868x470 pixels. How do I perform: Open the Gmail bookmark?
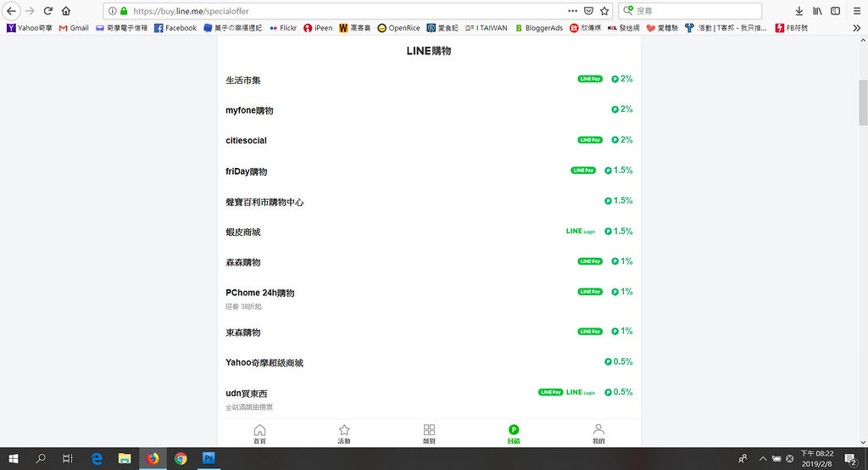pos(74,28)
